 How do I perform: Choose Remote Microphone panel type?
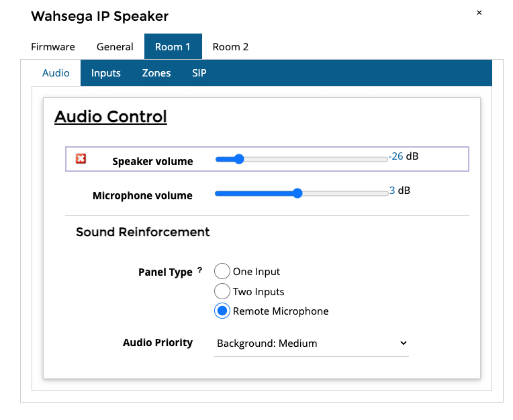[222, 311]
